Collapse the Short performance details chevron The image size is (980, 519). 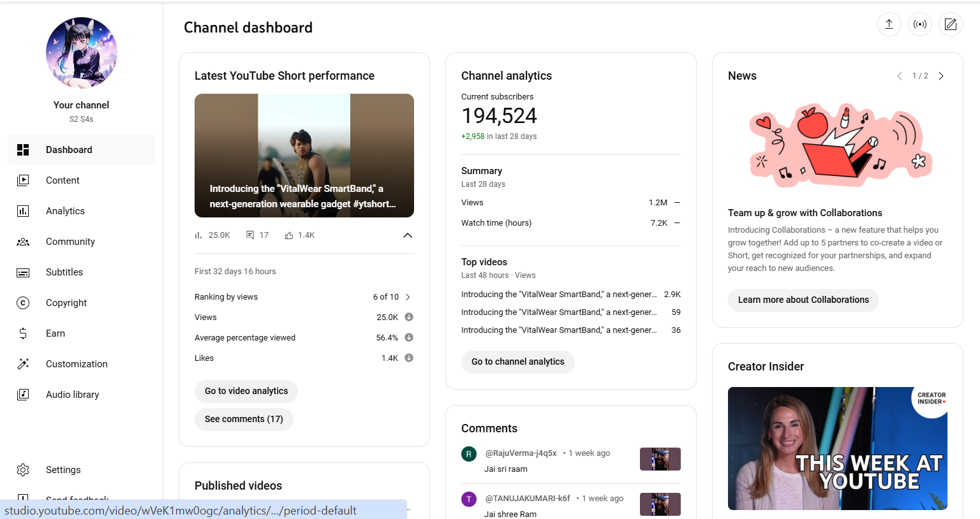(x=407, y=235)
